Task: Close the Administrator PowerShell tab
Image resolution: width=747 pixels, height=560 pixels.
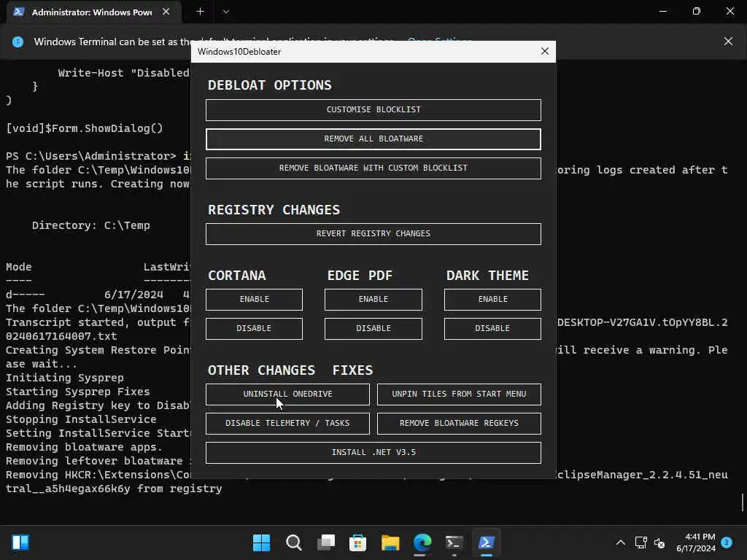Action: pos(166,12)
